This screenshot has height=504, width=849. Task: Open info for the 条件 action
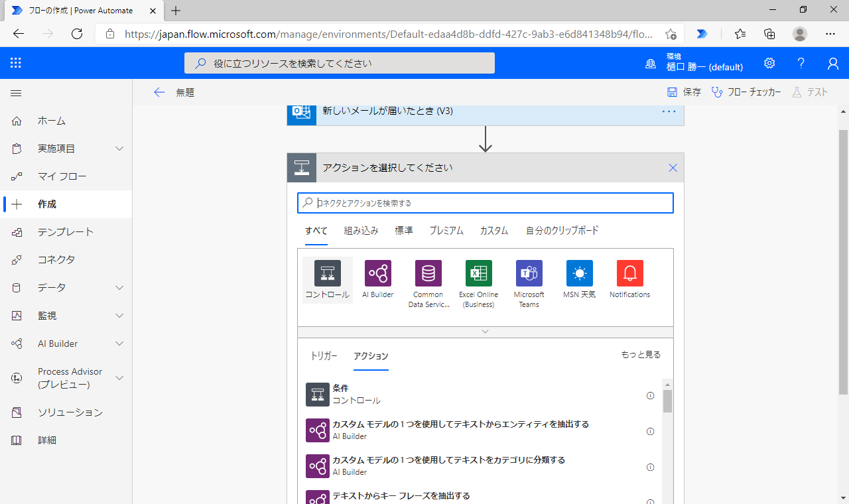(651, 395)
